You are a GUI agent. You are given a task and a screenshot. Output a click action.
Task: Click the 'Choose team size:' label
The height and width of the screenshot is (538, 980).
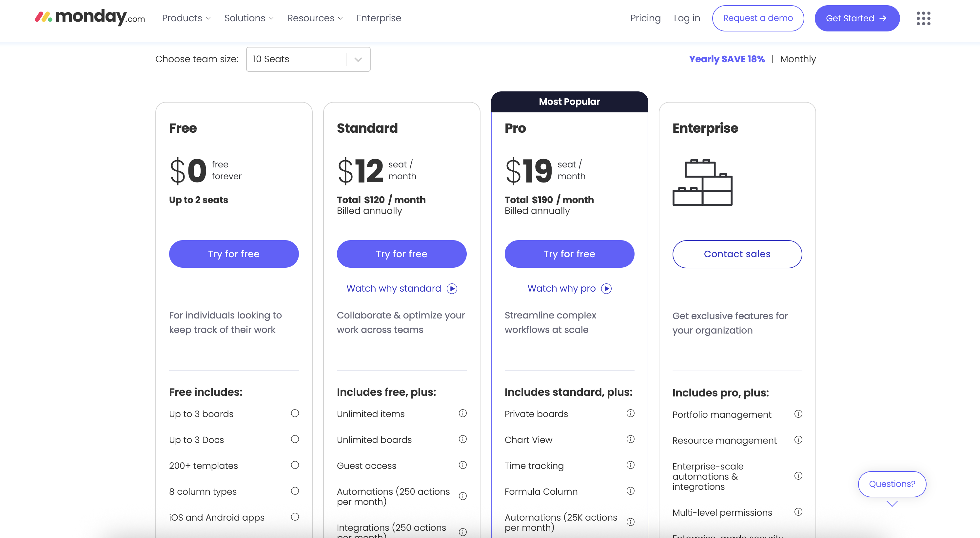(x=197, y=59)
